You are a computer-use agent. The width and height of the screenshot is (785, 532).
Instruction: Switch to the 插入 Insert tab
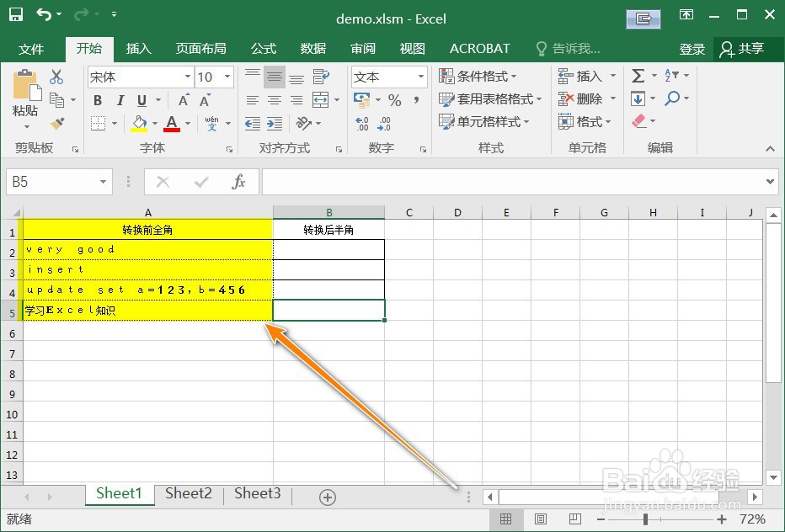click(x=139, y=49)
